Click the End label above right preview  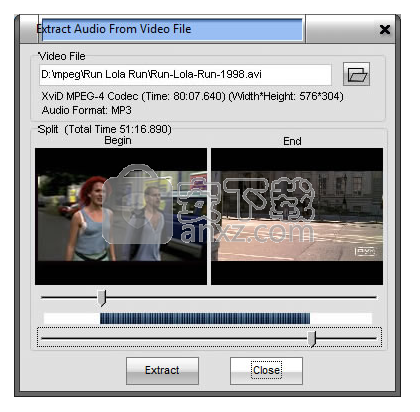coord(292,141)
